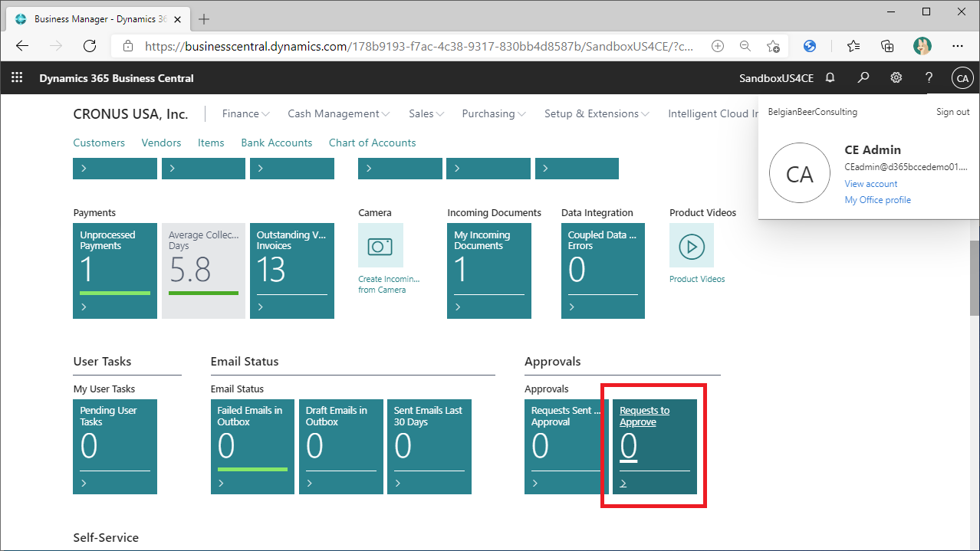Open the notifications bell
Image resolution: width=980 pixels, height=551 pixels.
(x=829, y=77)
